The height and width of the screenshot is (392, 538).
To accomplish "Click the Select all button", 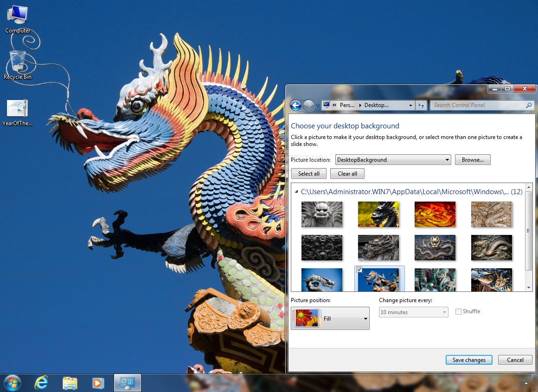I will [308, 173].
